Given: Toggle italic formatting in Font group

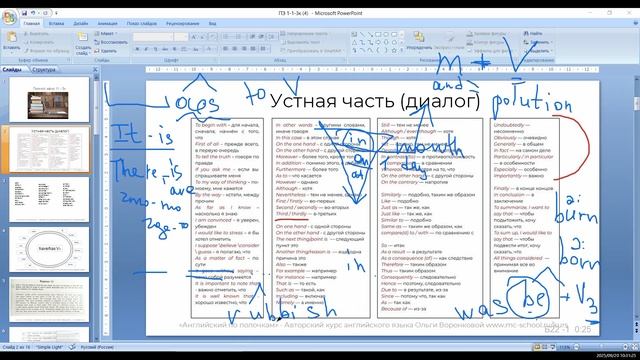Looking at the screenshot, I should 146,49.
